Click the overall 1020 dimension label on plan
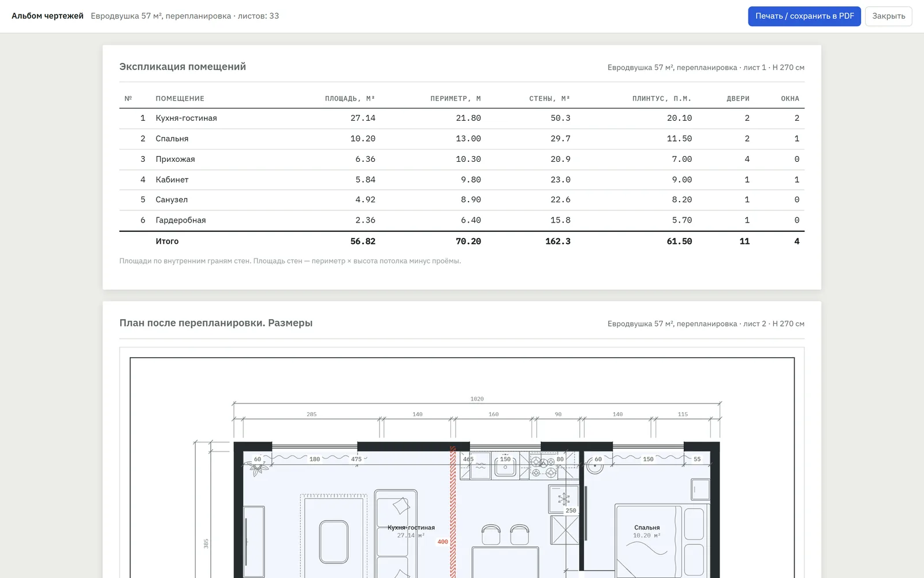Screen dimensions: 924x578 (477, 399)
